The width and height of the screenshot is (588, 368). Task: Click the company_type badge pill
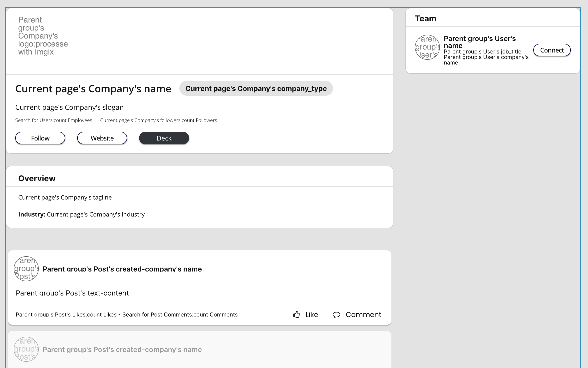pos(256,88)
